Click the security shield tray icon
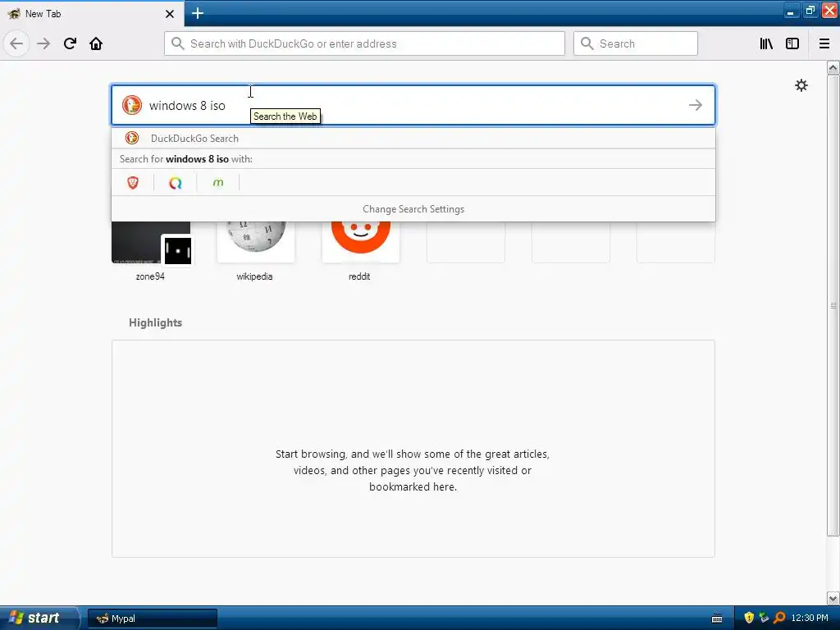Screen dimensions: 840x630 point(749,619)
